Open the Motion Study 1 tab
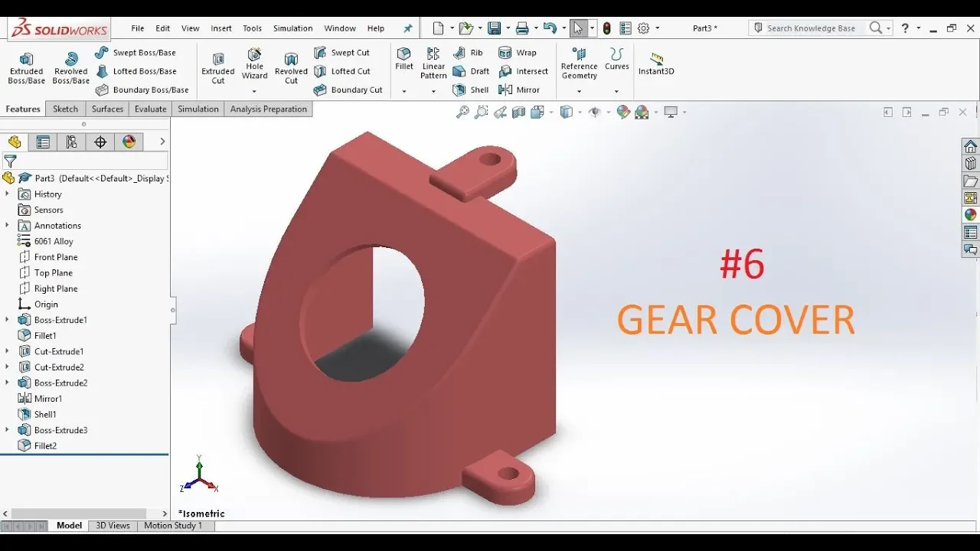 pos(173,526)
